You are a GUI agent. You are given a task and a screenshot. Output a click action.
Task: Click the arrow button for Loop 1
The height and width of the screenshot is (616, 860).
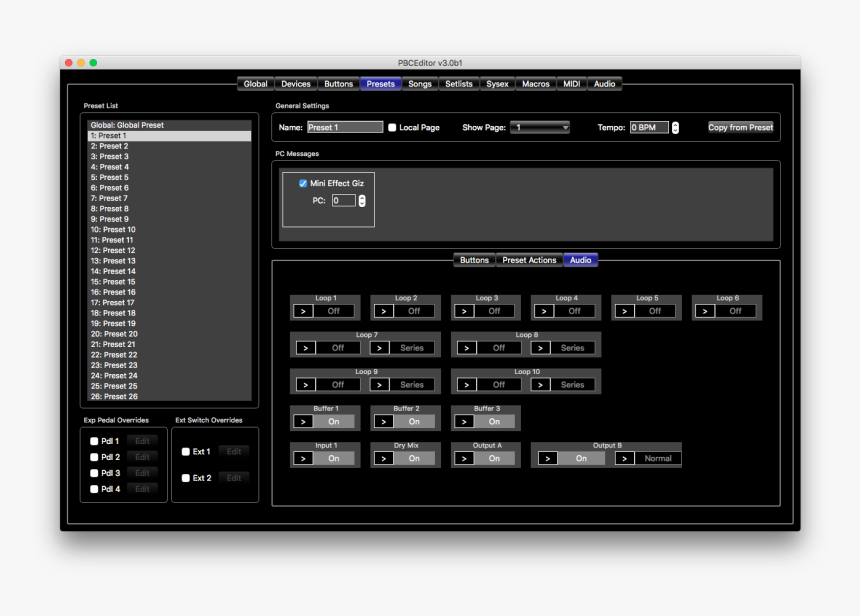click(303, 312)
